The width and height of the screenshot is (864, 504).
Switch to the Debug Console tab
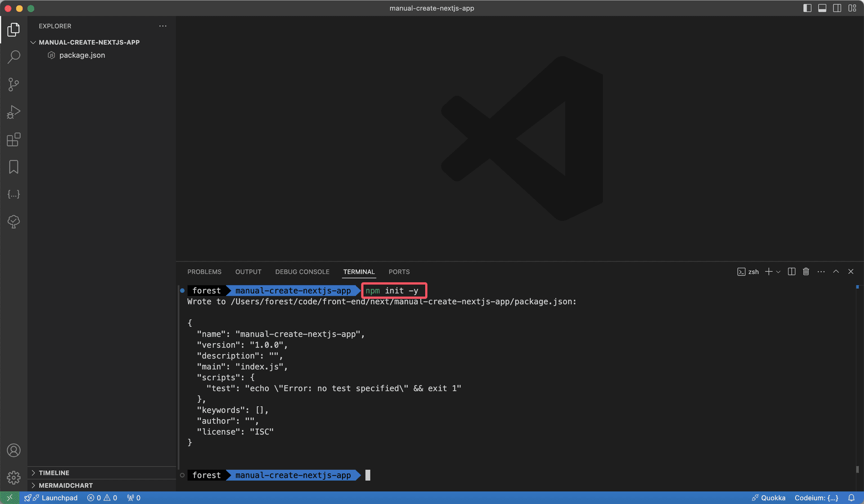click(302, 272)
